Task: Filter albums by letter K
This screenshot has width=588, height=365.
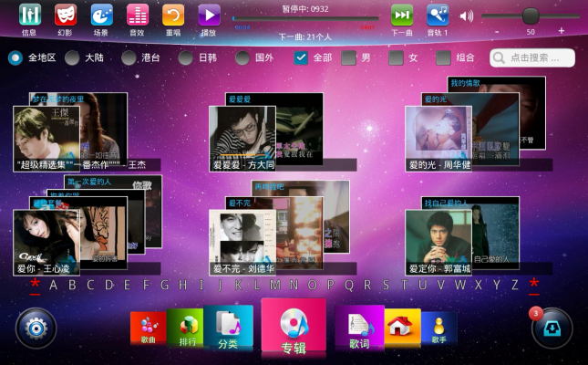Action: pos(238,285)
